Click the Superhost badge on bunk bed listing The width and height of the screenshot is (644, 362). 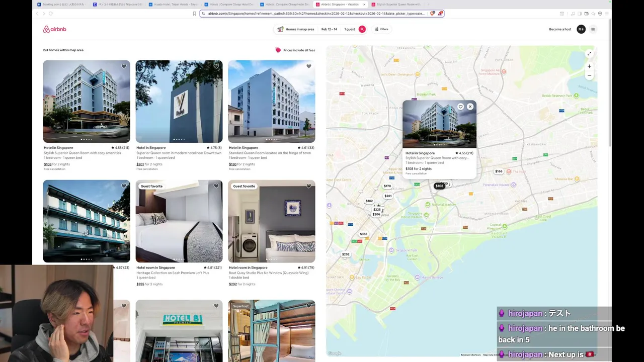(241, 306)
